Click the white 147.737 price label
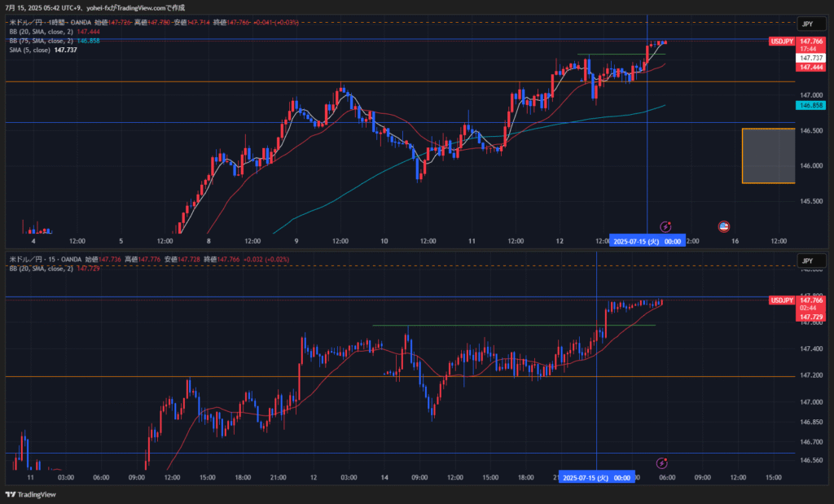Viewport: 834px width, 504px height. click(811, 58)
